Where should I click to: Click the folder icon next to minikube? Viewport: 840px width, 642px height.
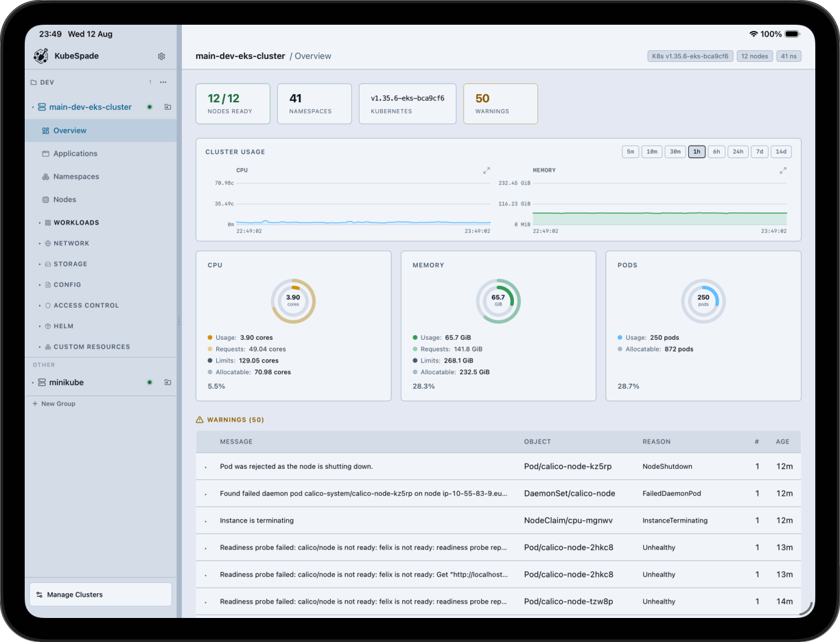(x=167, y=382)
